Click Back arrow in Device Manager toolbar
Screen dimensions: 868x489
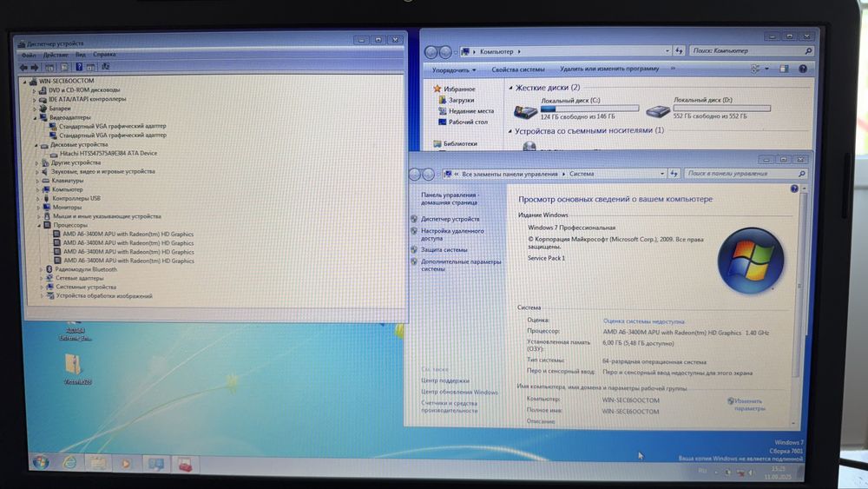tap(23, 67)
